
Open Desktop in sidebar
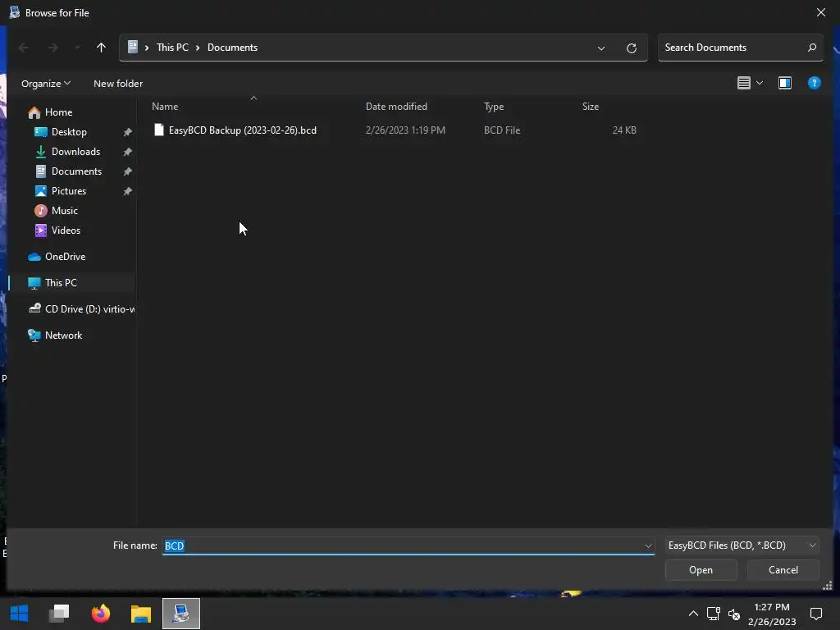pos(69,132)
